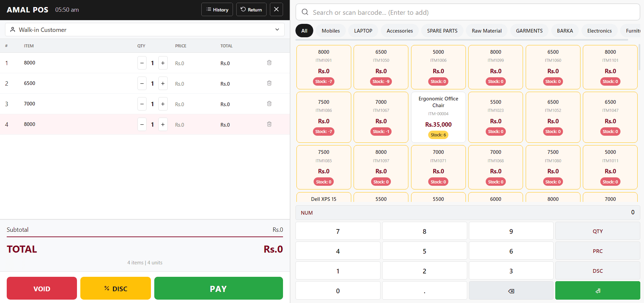Add product ITM1060 to cart
This screenshot has width=644, height=303.
[553, 67]
